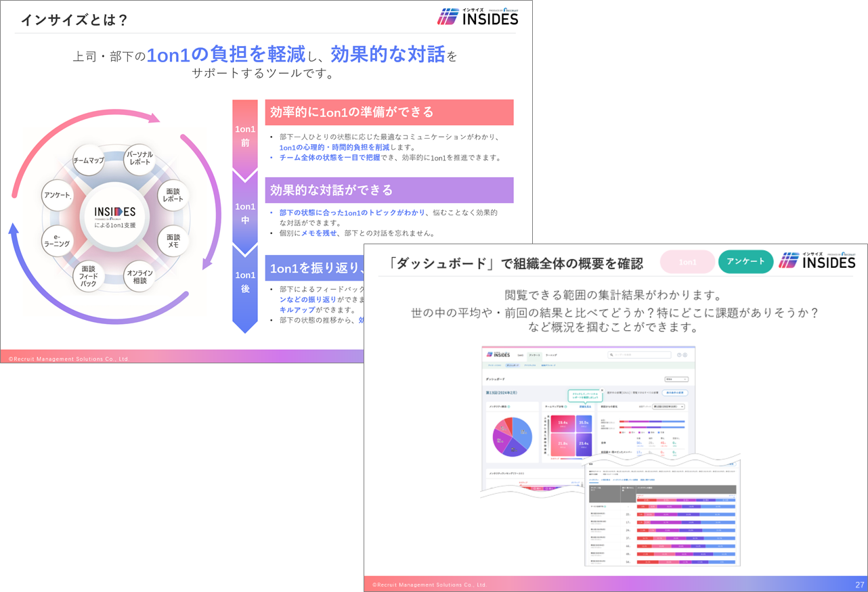Viewport: 868px width, 592px height.
Task: Click the 35.5% quadrant cell
Action: tap(584, 424)
